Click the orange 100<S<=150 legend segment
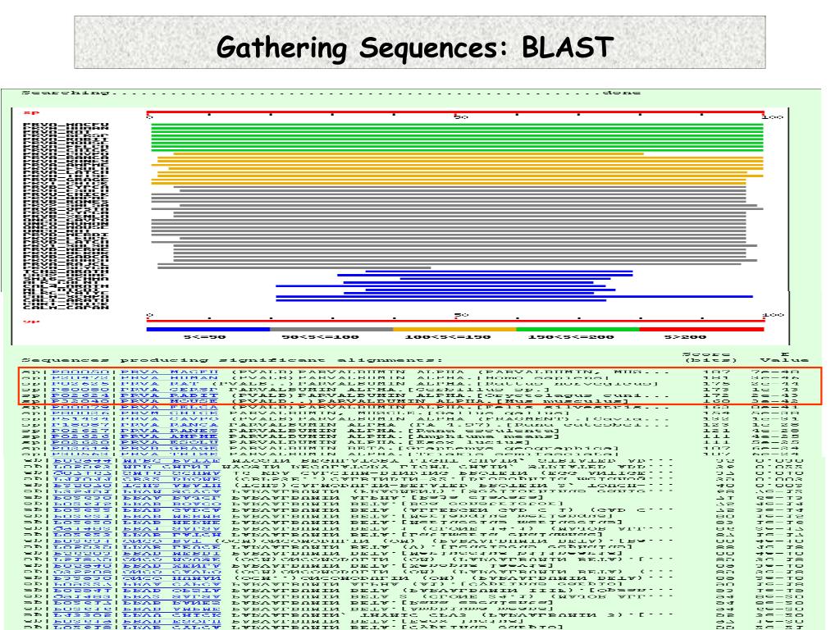This screenshot has width=840, height=630. pyautogui.click(x=454, y=330)
